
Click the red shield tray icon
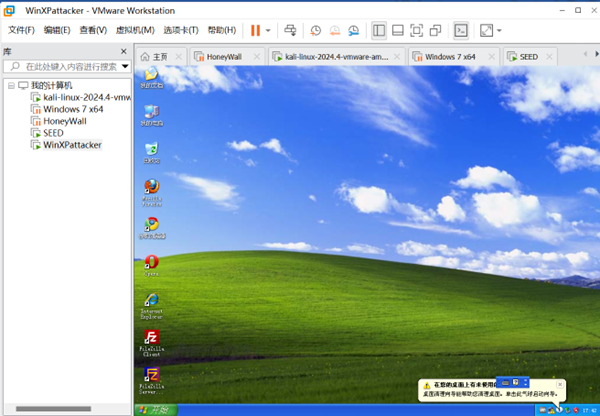click(576, 410)
